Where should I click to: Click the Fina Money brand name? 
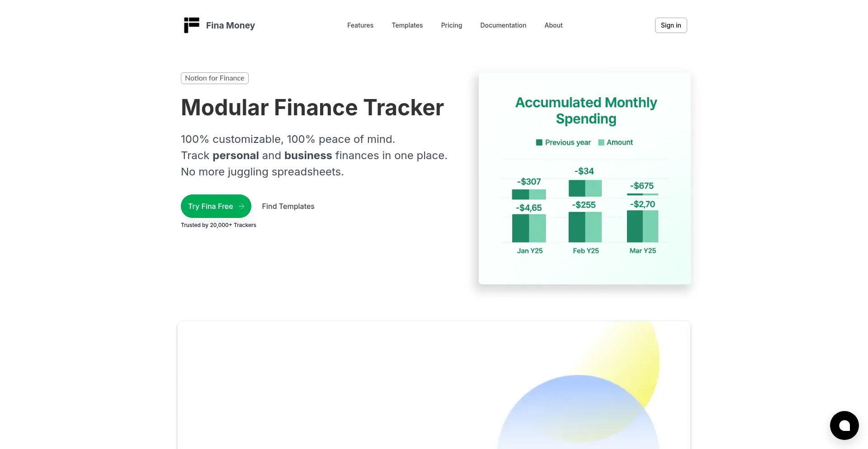(230, 25)
